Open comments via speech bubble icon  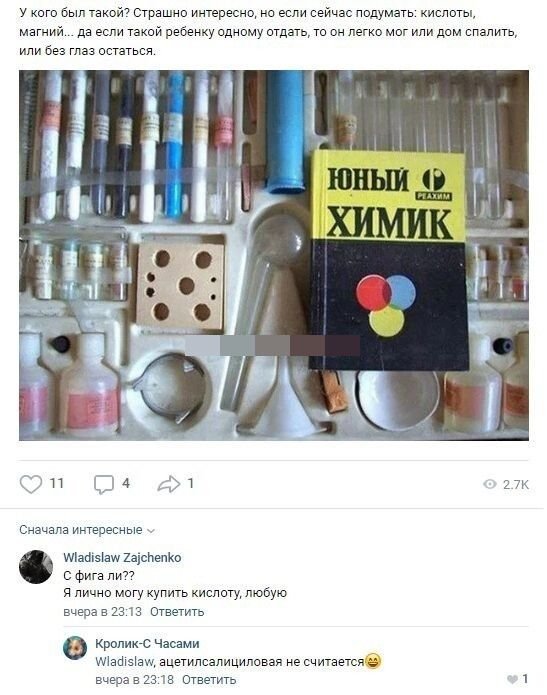tap(104, 484)
